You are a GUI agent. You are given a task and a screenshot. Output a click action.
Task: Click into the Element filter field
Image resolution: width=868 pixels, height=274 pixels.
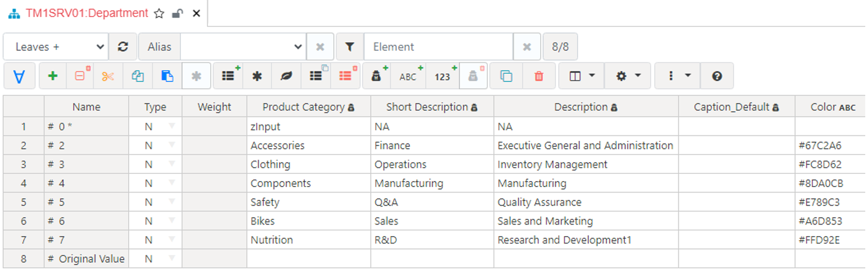(x=438, y=47)
